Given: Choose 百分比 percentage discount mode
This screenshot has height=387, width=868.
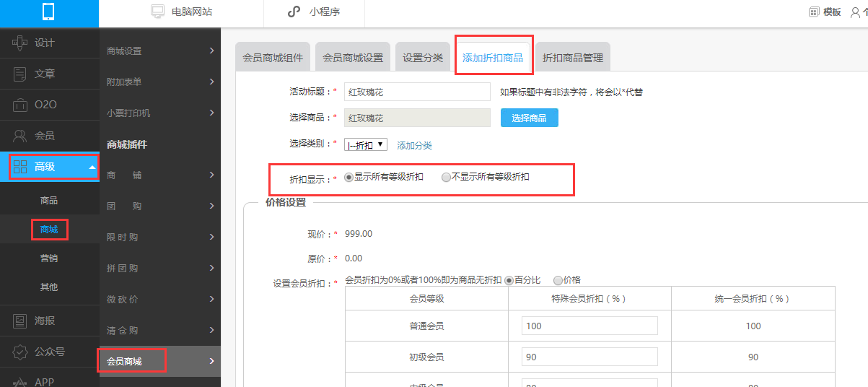Looking at the screenshot, I should (509, 280).
